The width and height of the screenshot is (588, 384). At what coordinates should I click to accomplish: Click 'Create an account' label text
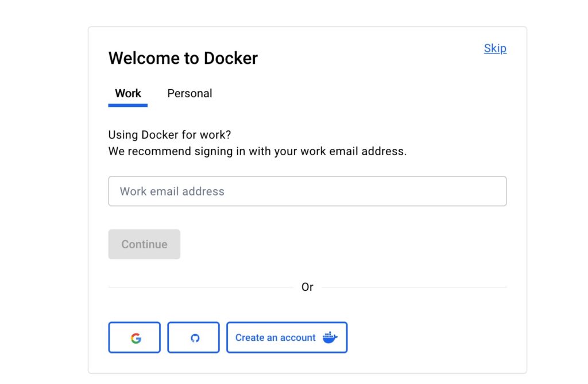276,337
